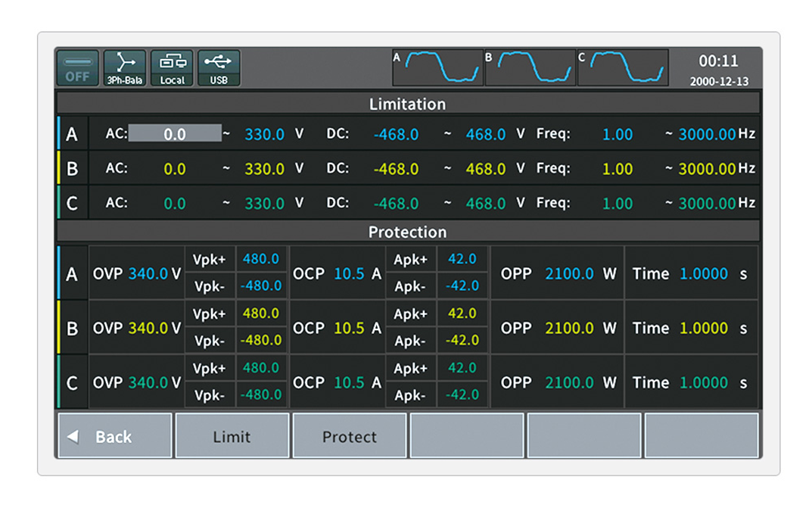Edit phase B AC minimum 0.0
812x505 pixels.
[x=175, y=169]
